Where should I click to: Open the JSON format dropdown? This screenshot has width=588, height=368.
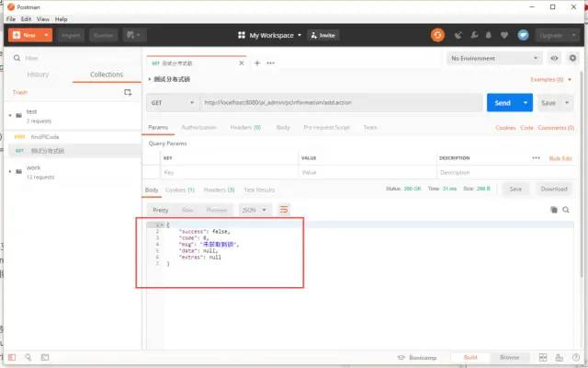254,210
